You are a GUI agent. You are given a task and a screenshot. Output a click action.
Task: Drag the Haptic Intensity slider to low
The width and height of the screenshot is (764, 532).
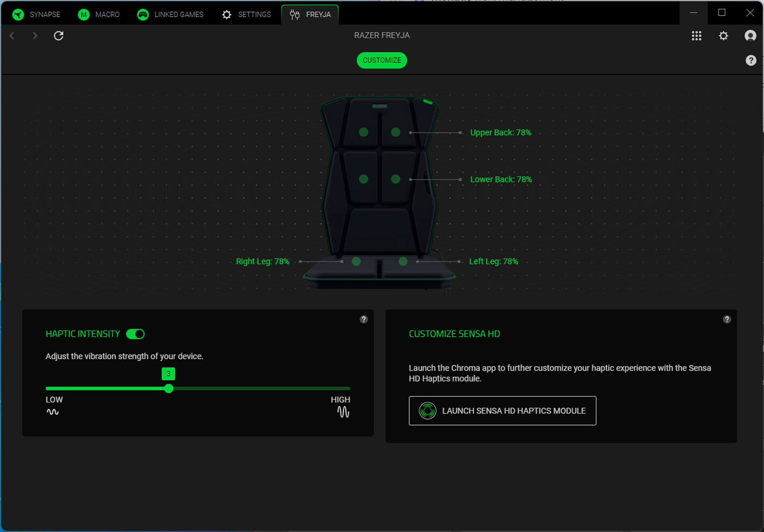(x=47, y=388)
